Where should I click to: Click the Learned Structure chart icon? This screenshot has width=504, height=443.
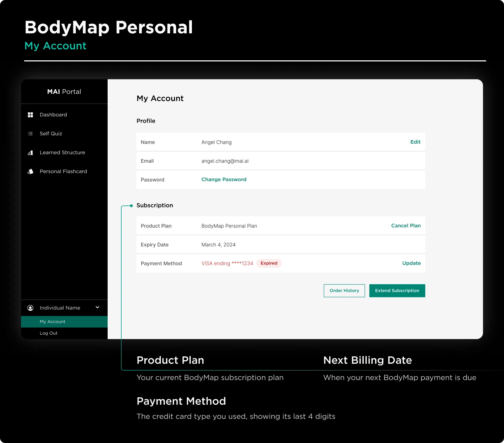click(30, 152)
